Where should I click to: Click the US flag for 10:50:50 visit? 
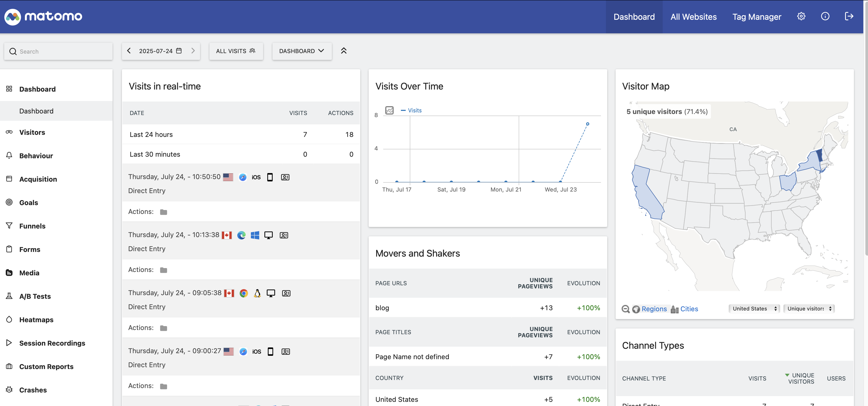[x=228, y=177]
